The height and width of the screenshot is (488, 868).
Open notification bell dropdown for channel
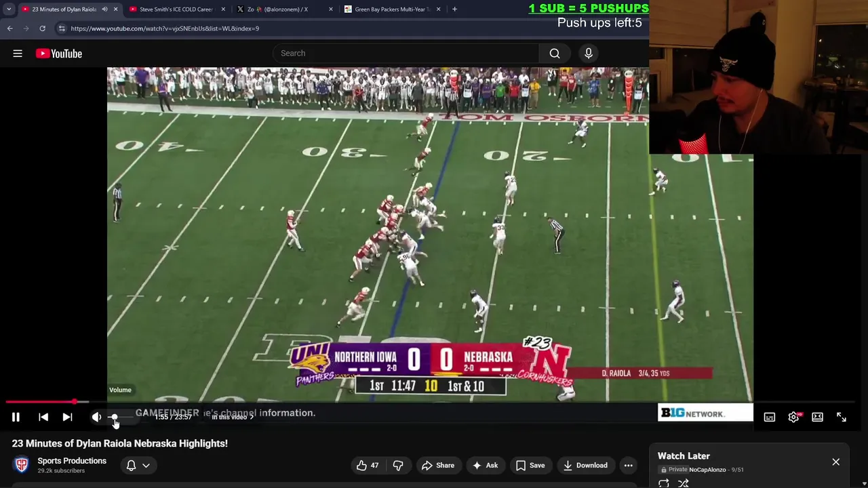(138, 466)
